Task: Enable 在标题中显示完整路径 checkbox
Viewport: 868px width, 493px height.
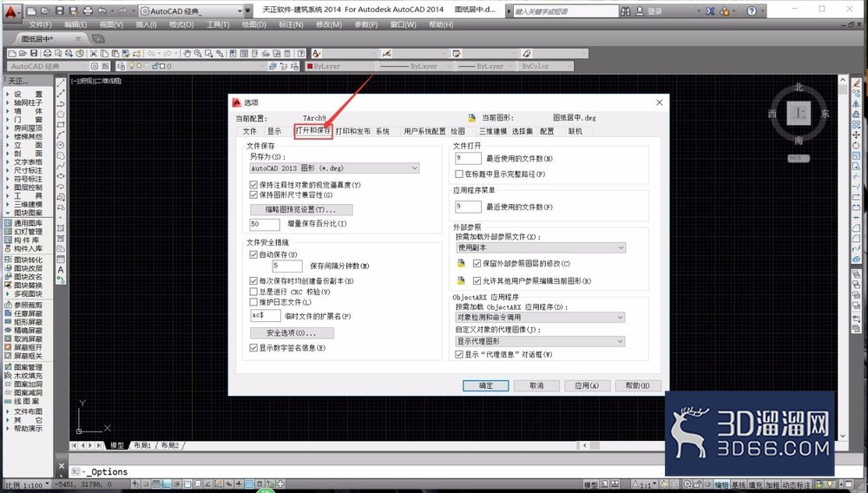Action: tap(459, 174)
